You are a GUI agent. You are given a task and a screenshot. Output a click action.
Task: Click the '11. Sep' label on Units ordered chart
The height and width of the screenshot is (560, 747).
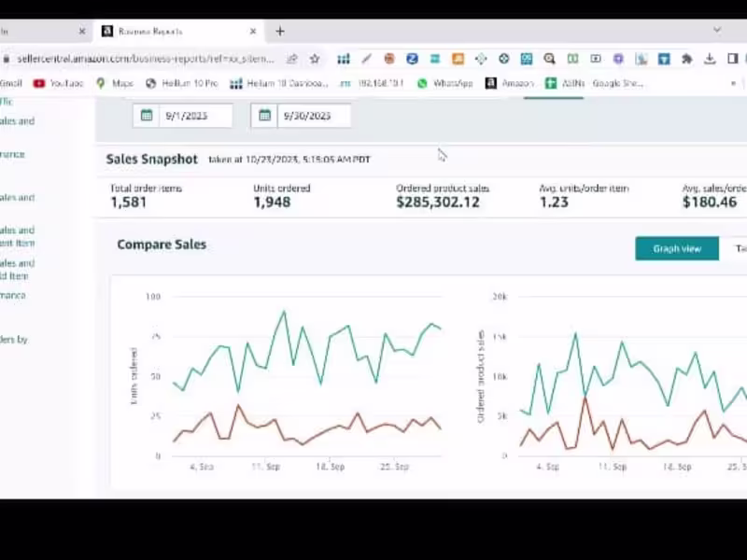click(x=265, y=467)
